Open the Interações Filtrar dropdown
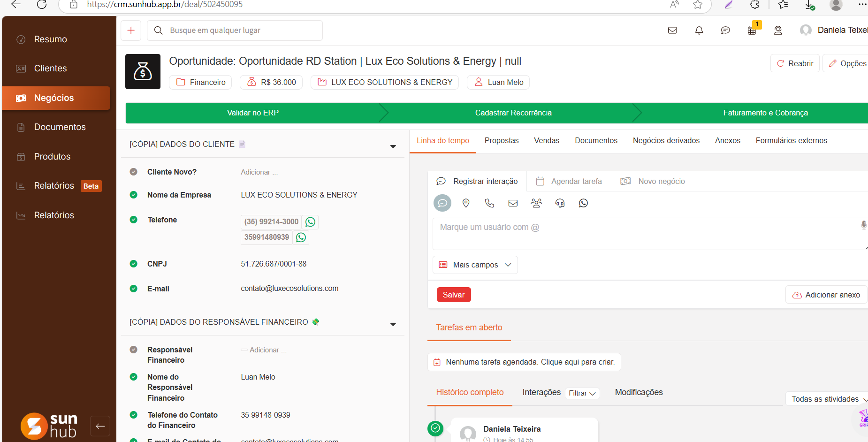Screen dimensions: 868x442 pyautogui.click(x=582, y=393)
